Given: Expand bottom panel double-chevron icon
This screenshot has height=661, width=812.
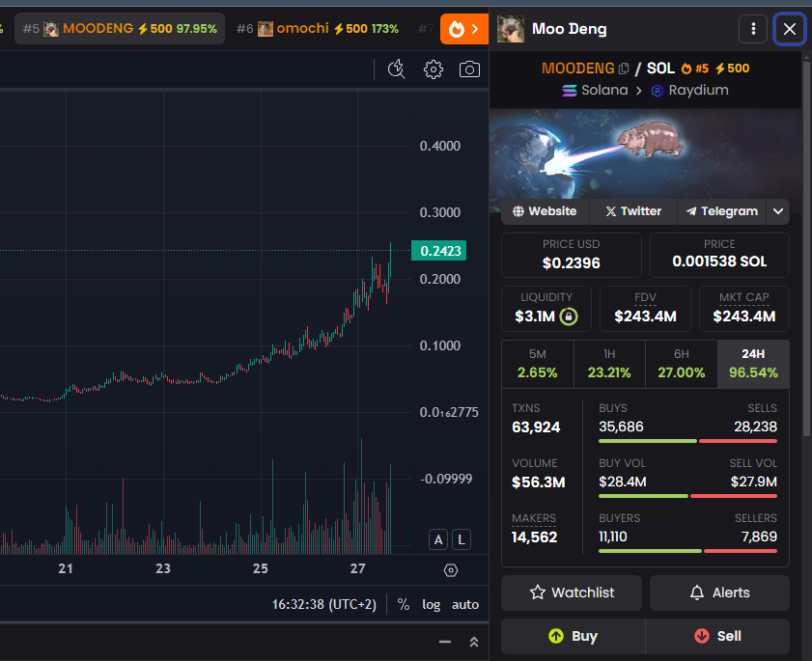Looking at the screenshot, I should tap(473, 642).
